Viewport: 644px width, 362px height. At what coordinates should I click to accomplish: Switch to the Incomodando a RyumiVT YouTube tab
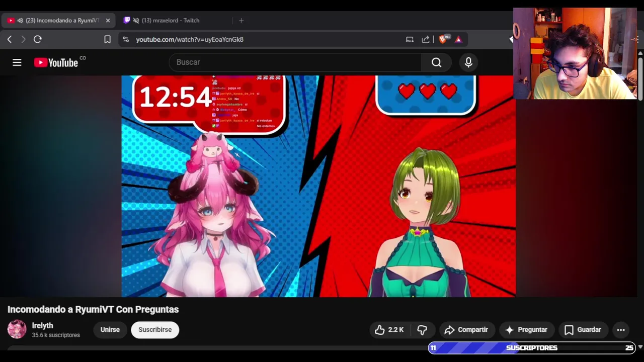point(58,21)
